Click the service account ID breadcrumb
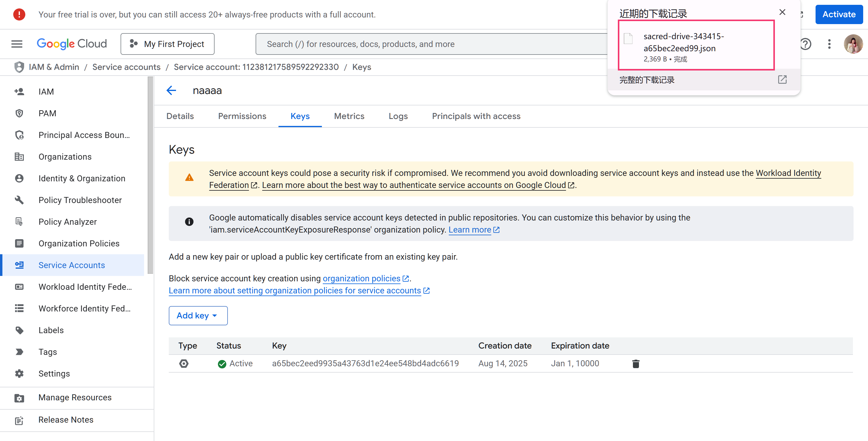The width and height of the screenshot is (868, 441). click(x=256, y=67)
